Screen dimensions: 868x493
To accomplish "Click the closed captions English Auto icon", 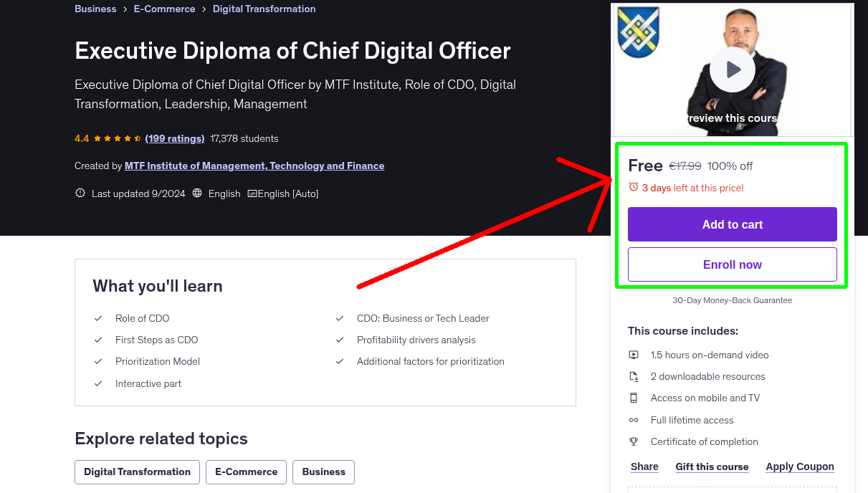I will pyautogui.click(x=254, y=193).
